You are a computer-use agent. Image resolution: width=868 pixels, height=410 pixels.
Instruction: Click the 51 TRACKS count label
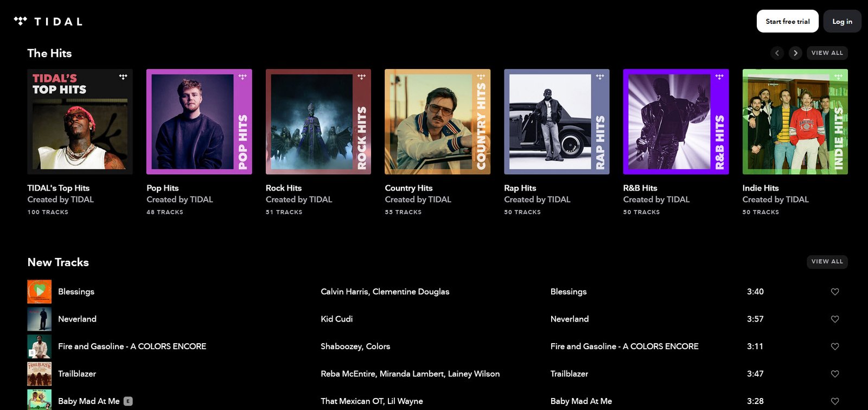(284, 212)
